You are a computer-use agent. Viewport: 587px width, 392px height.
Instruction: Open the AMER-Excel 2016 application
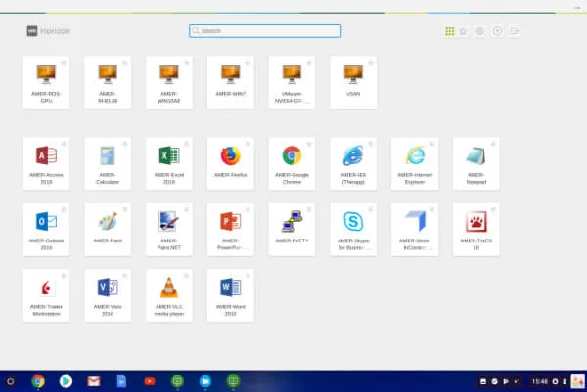(x=169, y=163)
